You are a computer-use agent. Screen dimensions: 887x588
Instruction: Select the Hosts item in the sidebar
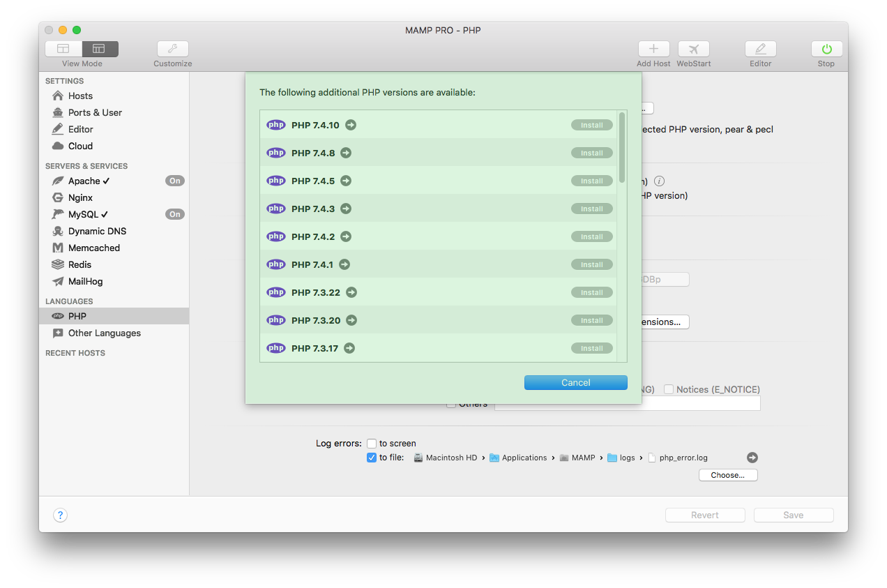click(x=79, y=96)
